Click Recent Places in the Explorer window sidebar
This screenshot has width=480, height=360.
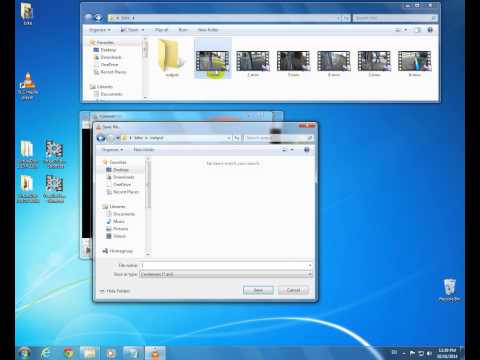113,72
